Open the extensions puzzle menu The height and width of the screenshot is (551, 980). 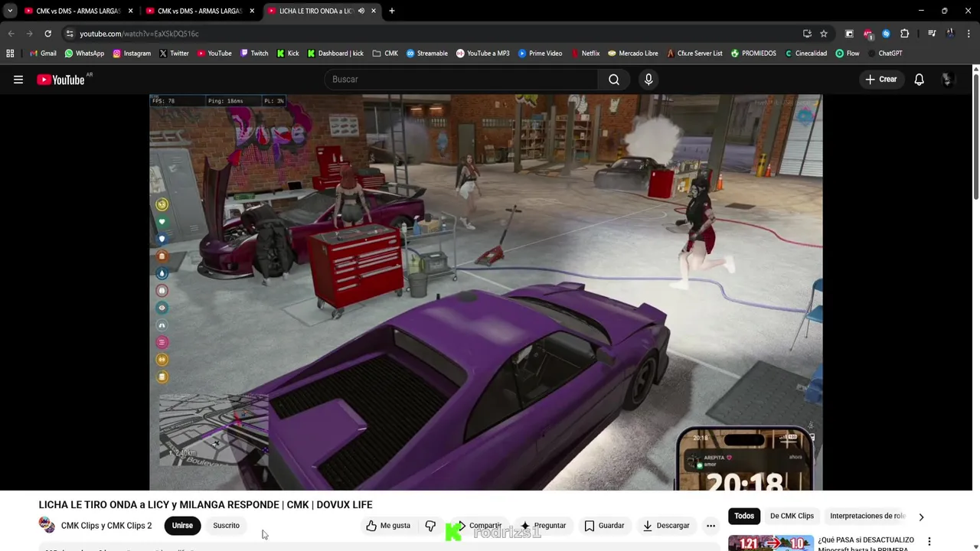(905, 34)
